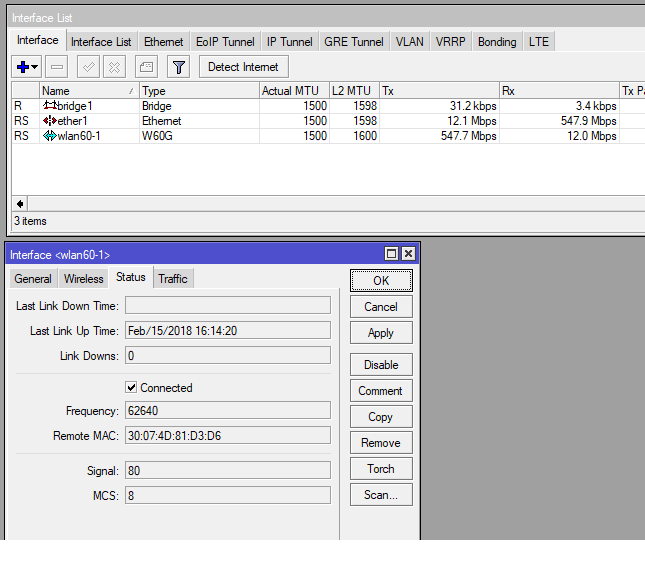The image size is (645, 570).
Task: Switch to the Interface List tab
Action: [101, 42]
